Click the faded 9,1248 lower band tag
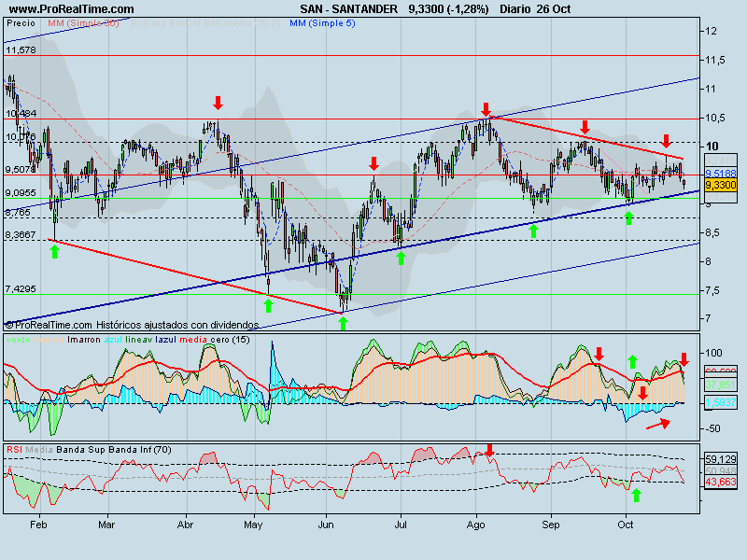 (720, 197)
